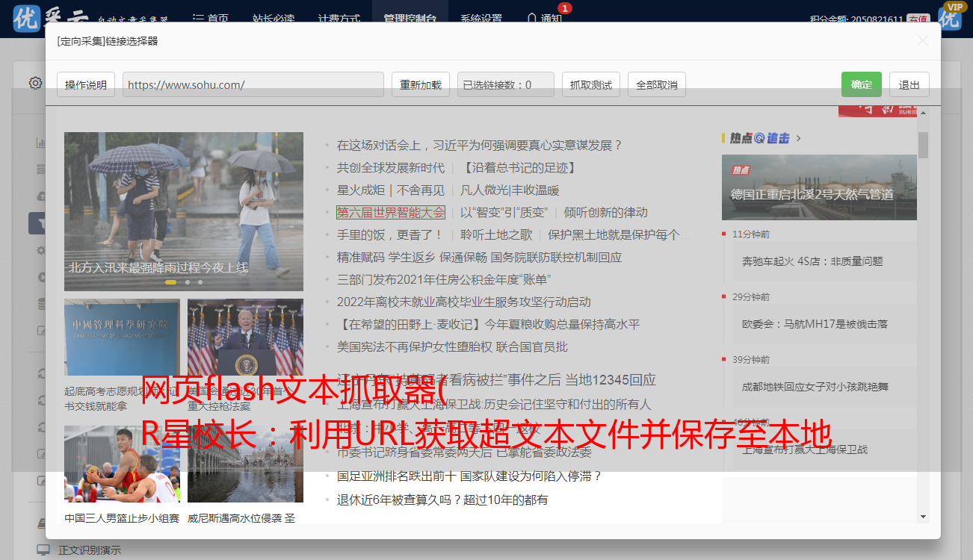Click the Biden podium thumbnail

pyautogui.click(x=245, y=337)
